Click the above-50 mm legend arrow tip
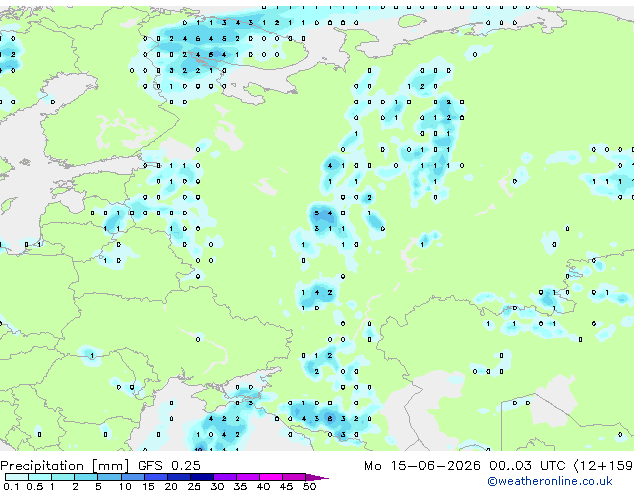Viewport: 634px width, 490px height. click(317, 477)
